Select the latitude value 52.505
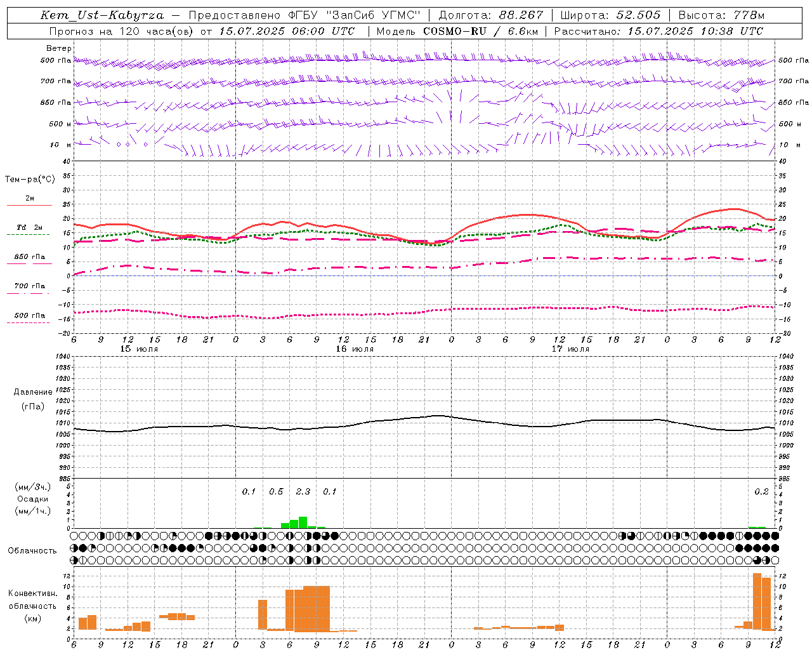 click(x=638, y=15)
